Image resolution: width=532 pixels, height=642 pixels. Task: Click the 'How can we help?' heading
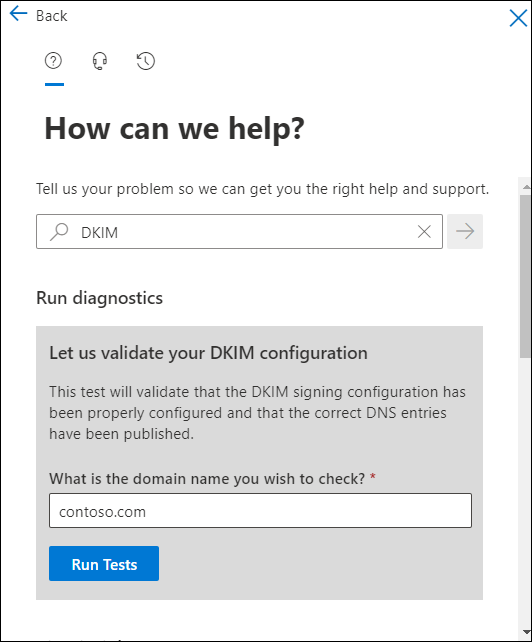click(174, 129)
